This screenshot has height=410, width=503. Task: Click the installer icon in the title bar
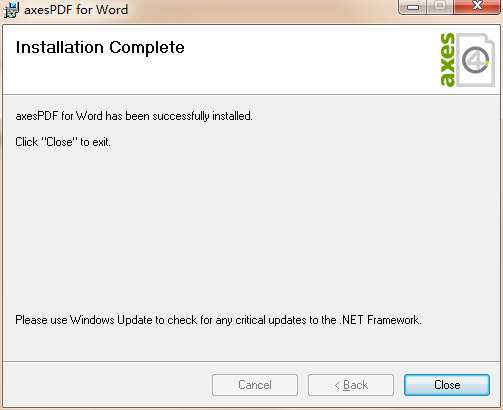(x=11, y=10)
